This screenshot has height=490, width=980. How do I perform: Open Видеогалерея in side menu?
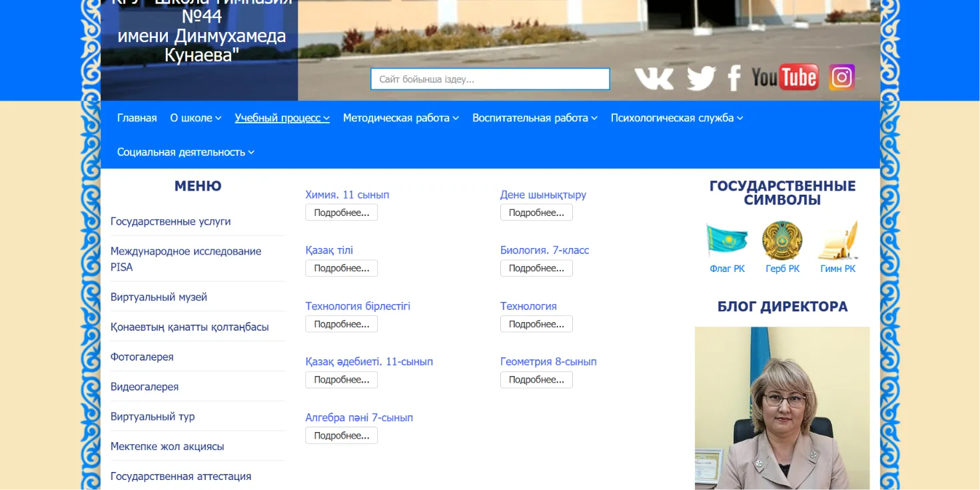[145, 387]
